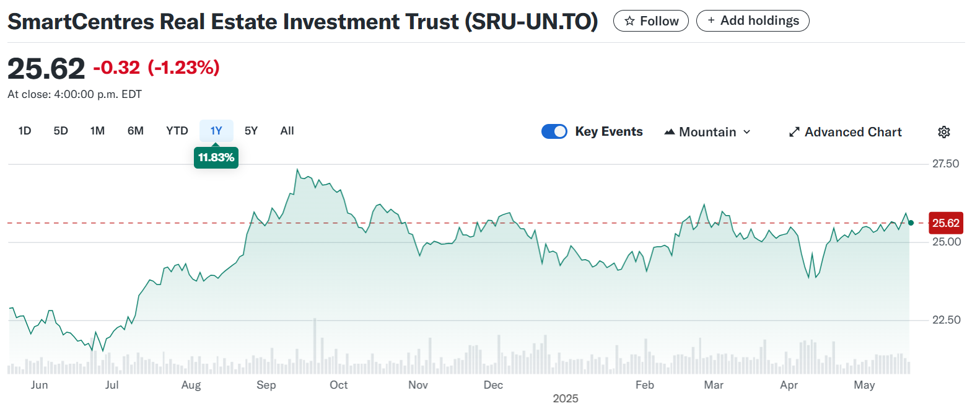980x406 pixels.
Task: Click the plus icon in Add holdings
Action: pyautogui.click(x=711, y=20)
